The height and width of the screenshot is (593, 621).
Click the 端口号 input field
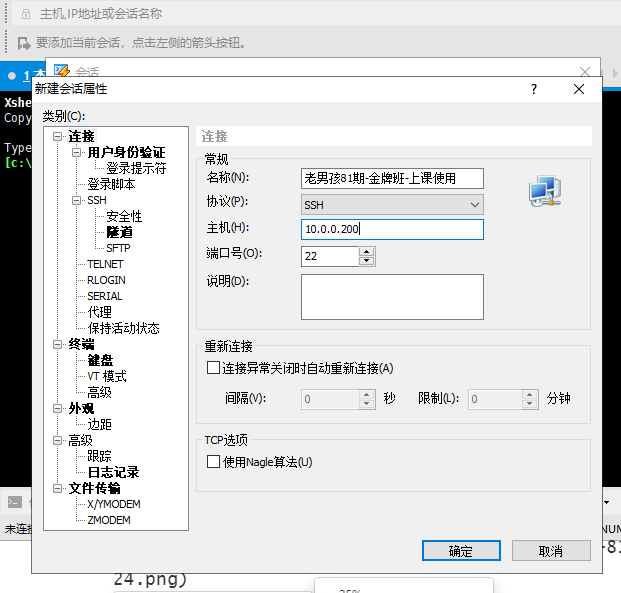[x=330, y=256]
